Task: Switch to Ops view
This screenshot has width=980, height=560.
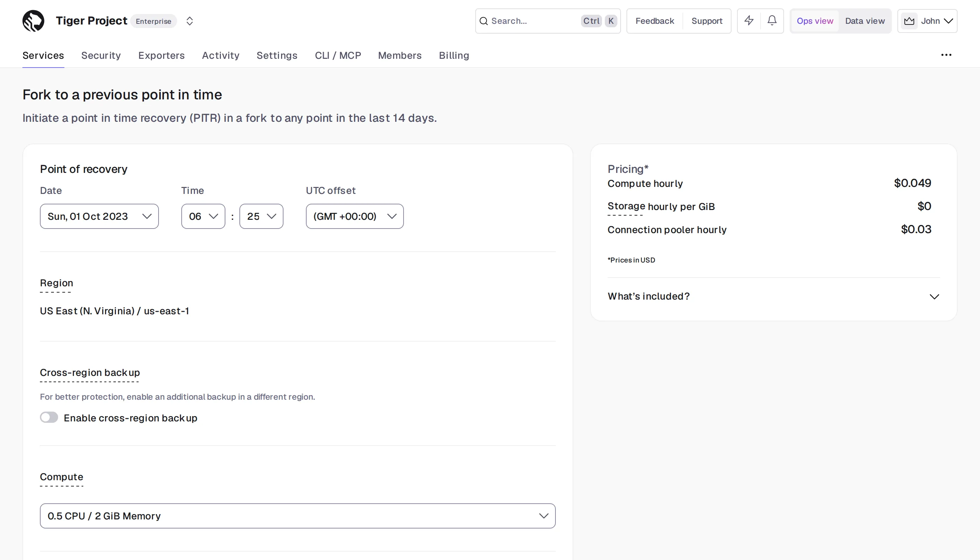Action: pyautogui.click(x=814, y=21)
